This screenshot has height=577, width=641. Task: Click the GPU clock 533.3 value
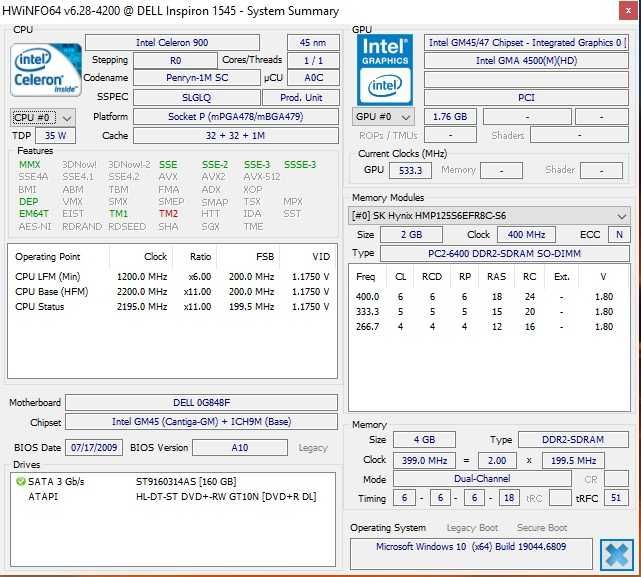point(410,171)
